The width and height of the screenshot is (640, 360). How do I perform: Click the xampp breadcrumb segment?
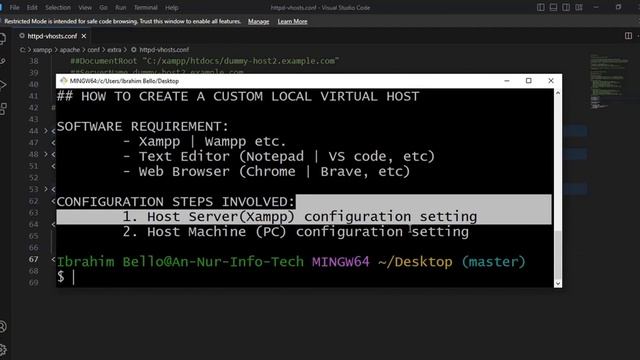tap(42, 50)
